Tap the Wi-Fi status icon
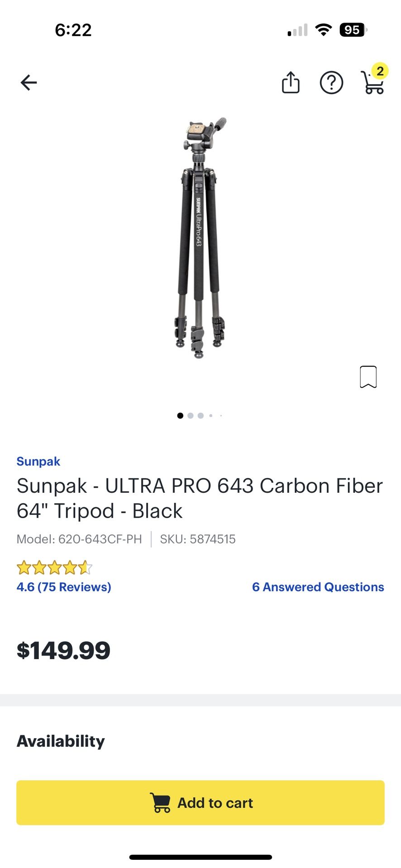The height and width of the screenshot is (868, 401). click(323, 30)
